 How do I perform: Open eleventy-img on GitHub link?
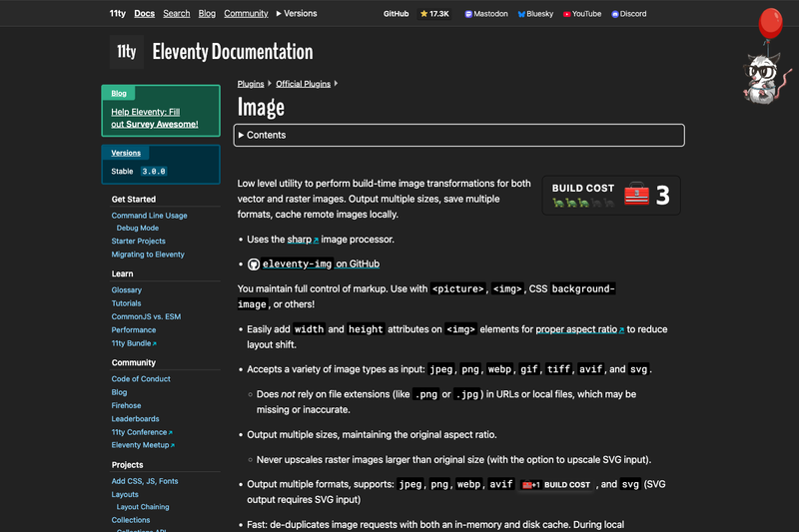point(321,264)
